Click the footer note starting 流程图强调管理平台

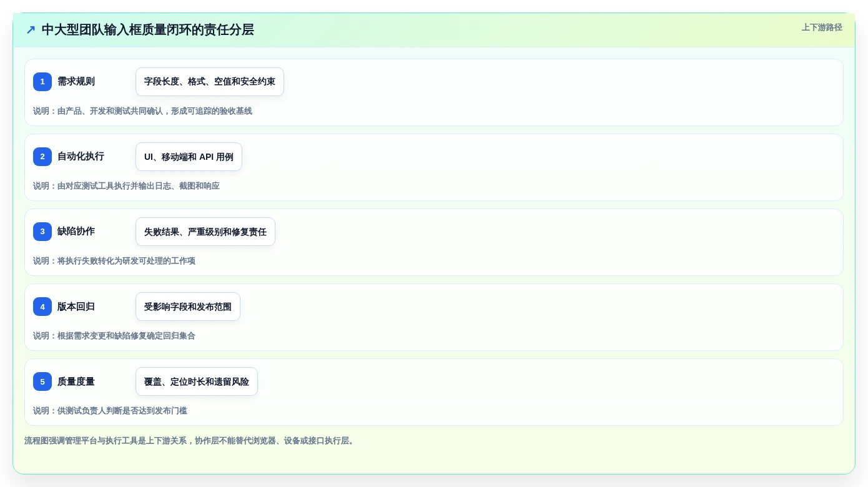pyautogui.click(x=190, y=441)
